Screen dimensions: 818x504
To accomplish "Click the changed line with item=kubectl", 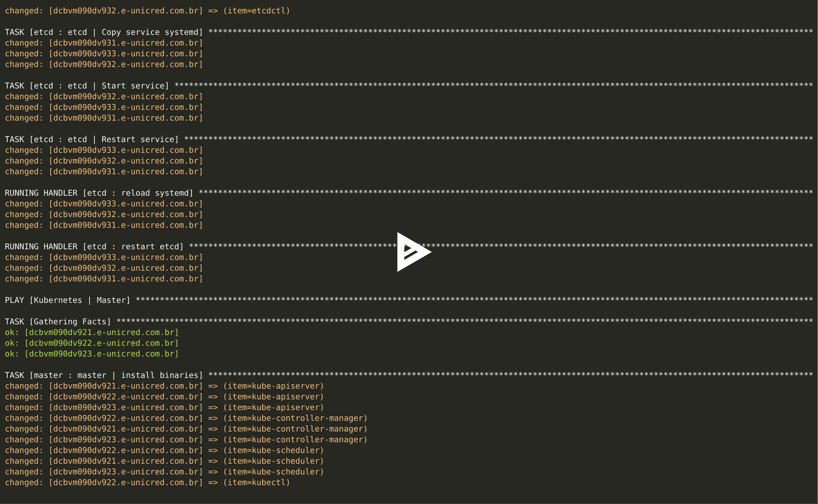I will [147, 483].
